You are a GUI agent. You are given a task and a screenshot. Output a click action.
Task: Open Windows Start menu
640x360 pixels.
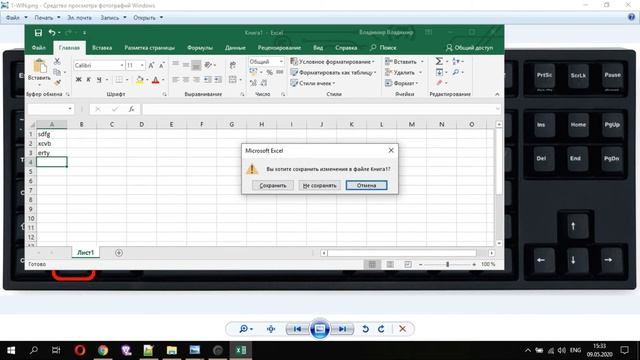11,350
